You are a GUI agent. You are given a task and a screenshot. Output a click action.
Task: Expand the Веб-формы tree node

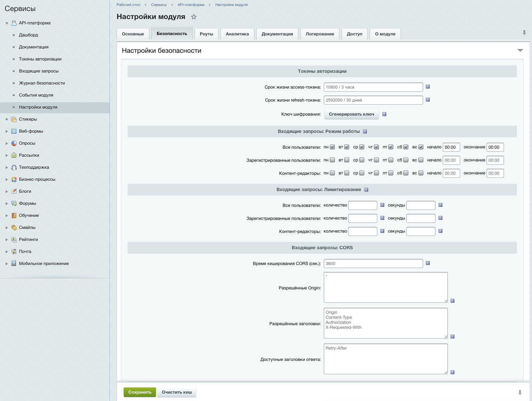pyautogui.click(x=7, y=131)
